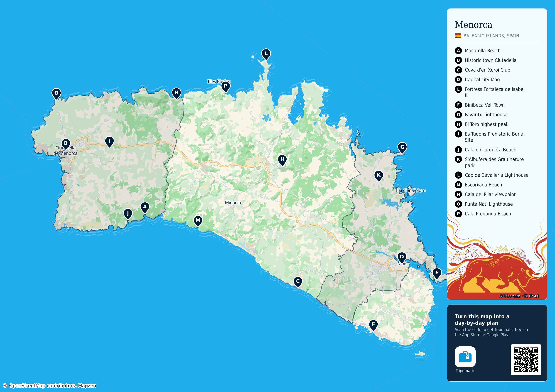Viewport: 555px width, 392px height.
Task: Select legend entry Historic town Ciutadella
Action: point(486,60)
